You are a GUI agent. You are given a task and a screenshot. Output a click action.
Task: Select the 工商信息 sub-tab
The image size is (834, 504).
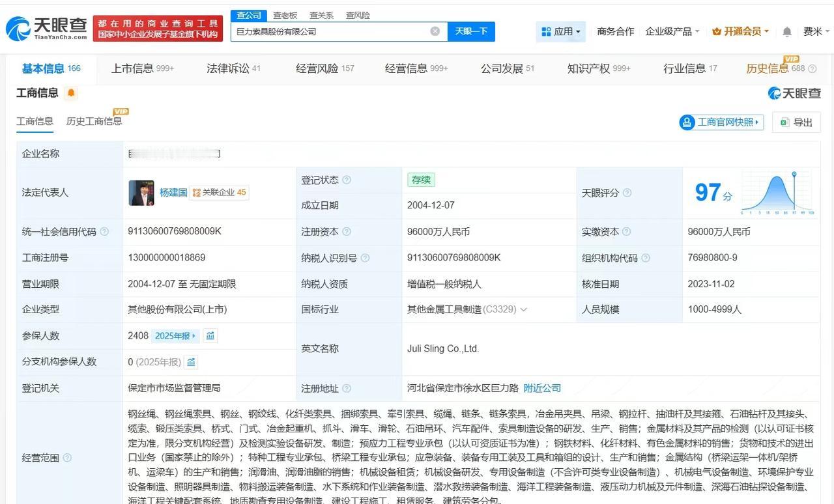[x=35, y=121]
